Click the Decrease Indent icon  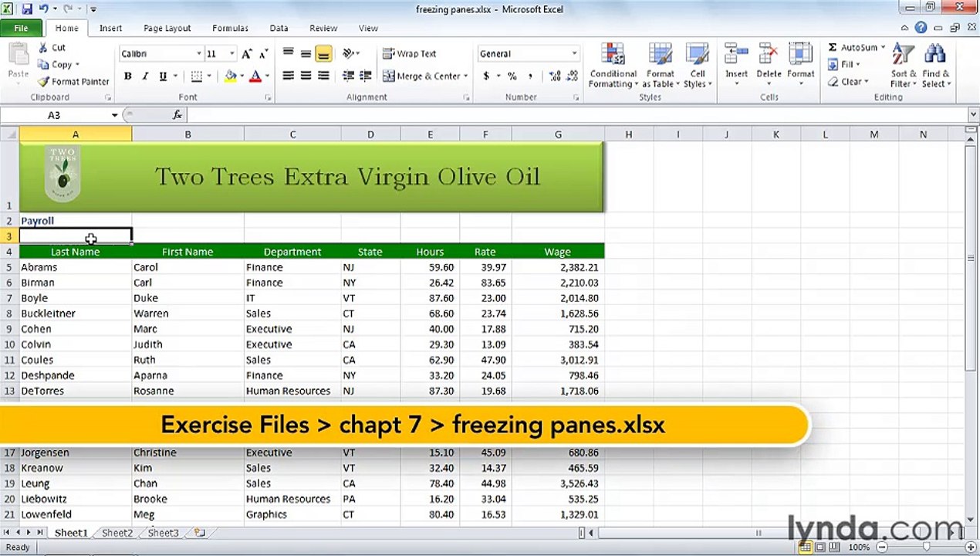[x=348, y=76]
